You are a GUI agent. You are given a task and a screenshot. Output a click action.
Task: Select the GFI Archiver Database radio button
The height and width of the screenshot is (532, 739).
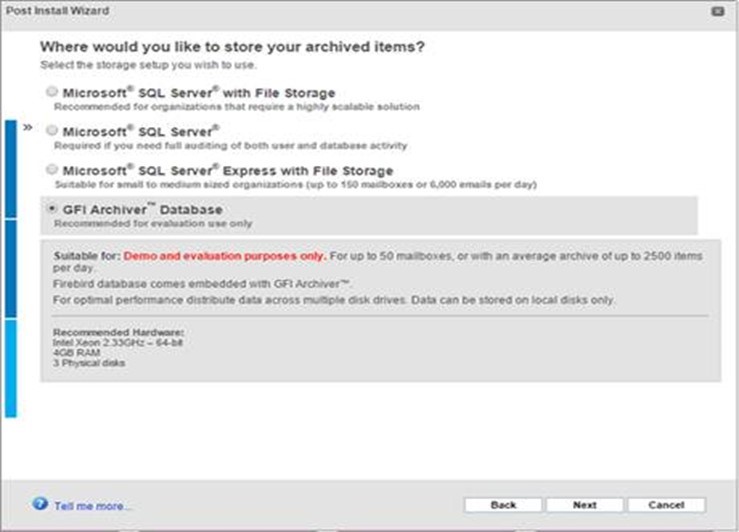[52, 208]
